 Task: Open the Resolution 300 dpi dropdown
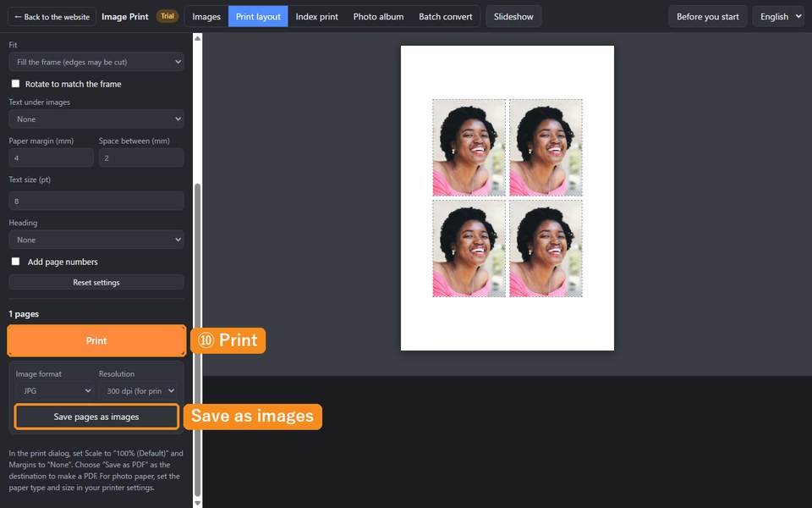tap(138, 391)
